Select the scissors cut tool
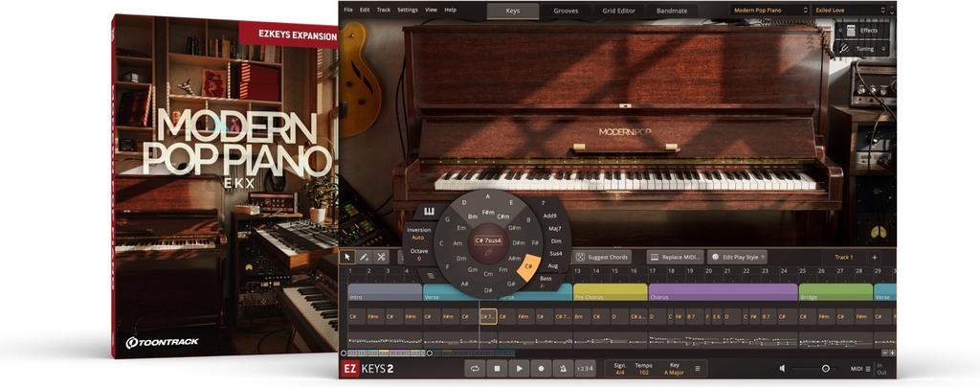 (381, 257)
